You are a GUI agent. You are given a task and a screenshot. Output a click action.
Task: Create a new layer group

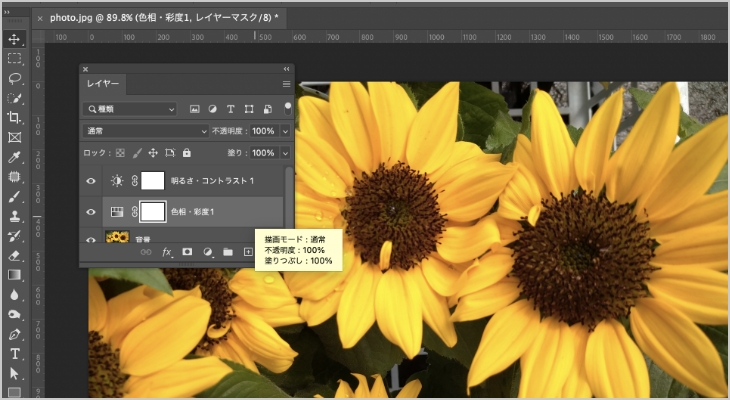tap(228, 252)
